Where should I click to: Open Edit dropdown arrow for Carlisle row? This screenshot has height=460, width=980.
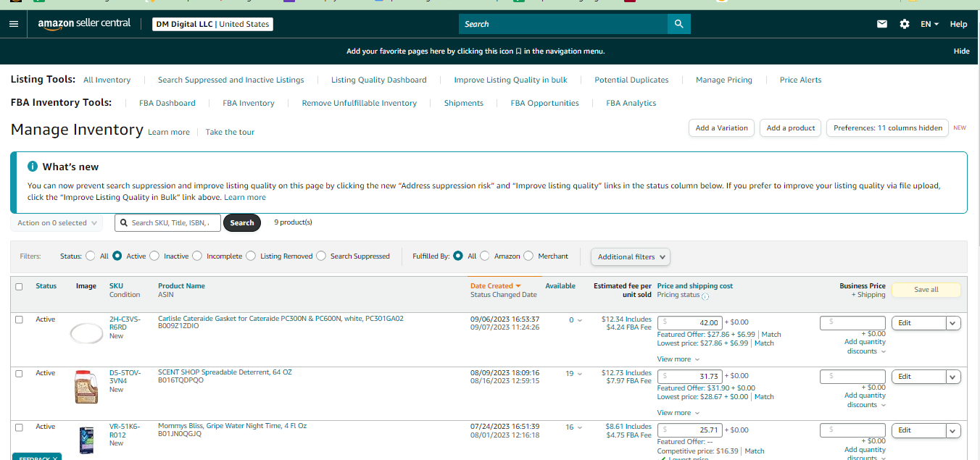(953, 323)
